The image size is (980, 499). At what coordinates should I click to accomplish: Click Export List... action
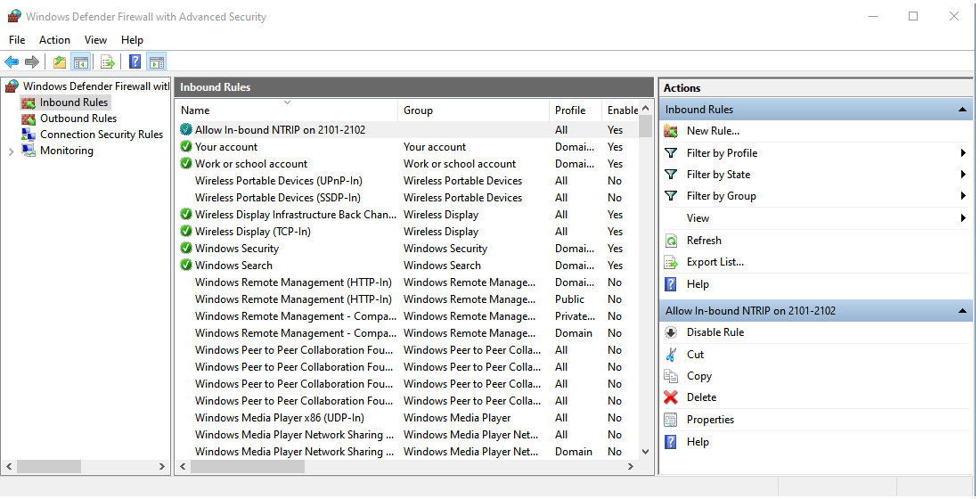[715, 263]
